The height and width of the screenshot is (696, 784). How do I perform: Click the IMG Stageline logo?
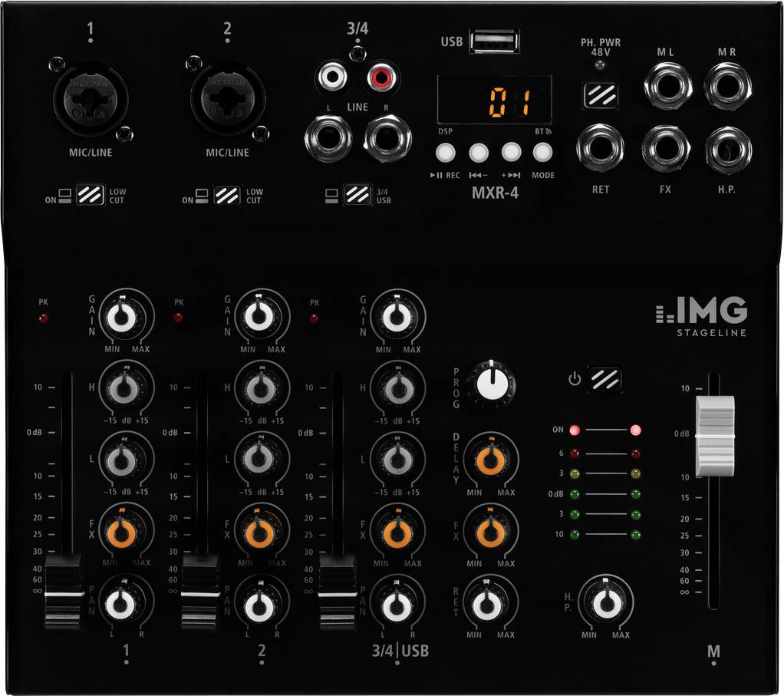click(x=701, y=318)
